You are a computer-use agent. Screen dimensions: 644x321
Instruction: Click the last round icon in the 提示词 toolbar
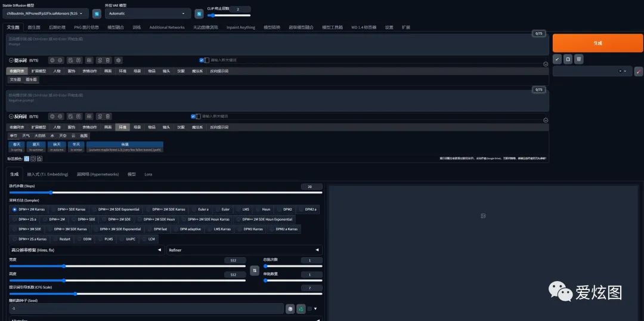click(x=118, y=60)
